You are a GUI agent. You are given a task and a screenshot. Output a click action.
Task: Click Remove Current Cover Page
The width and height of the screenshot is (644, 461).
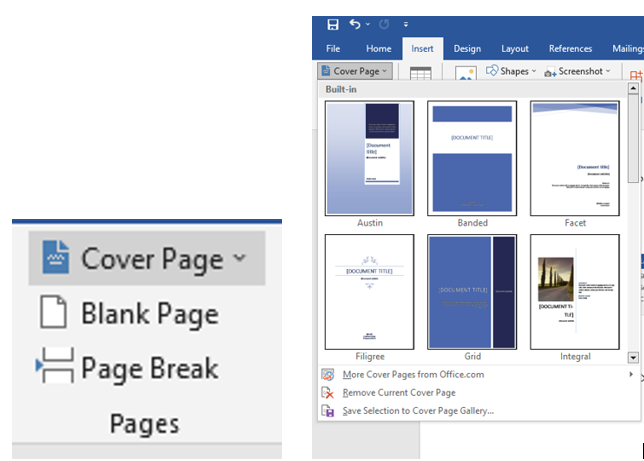click(x=479, y=392)
